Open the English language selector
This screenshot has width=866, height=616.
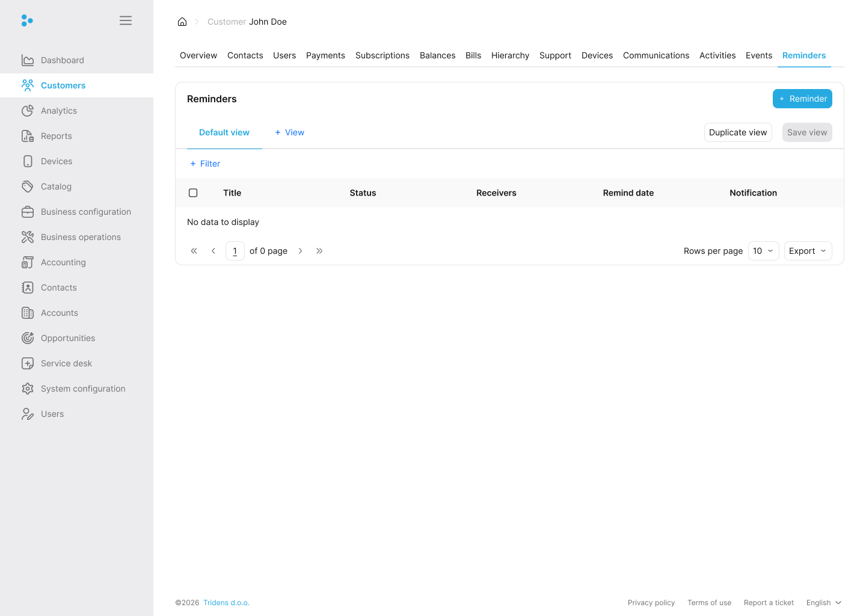coord(823,603)
